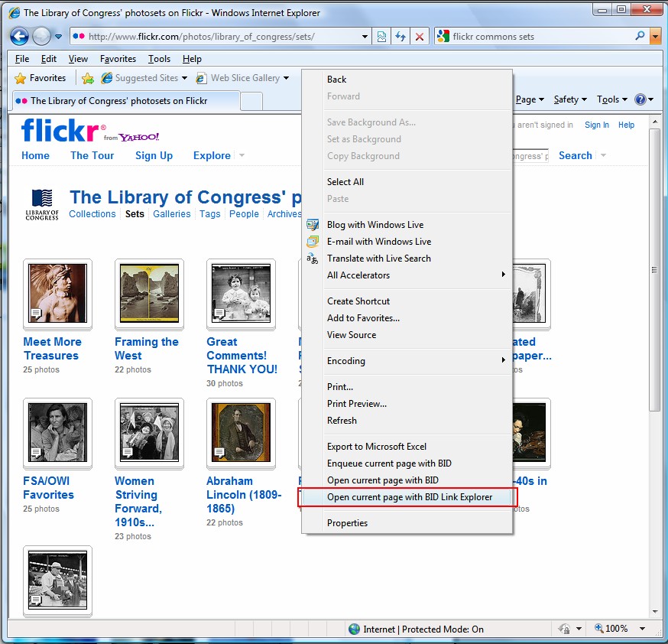Viewport: 668px width, 644px height.
Task: Expand the address bar URL dropdown
Action: pos(365,37)
